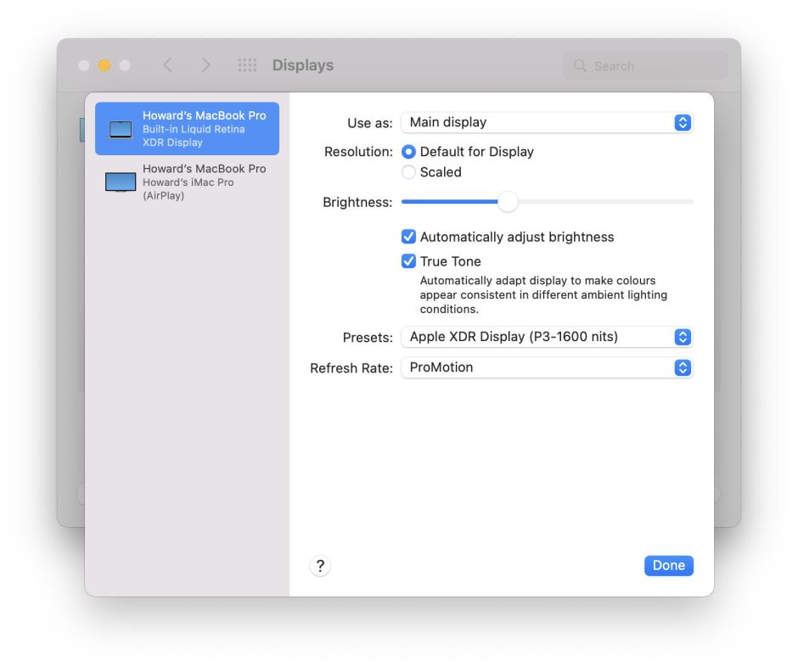Show all preferences via grid icon
798x672 pixels.
coord(247,65)
